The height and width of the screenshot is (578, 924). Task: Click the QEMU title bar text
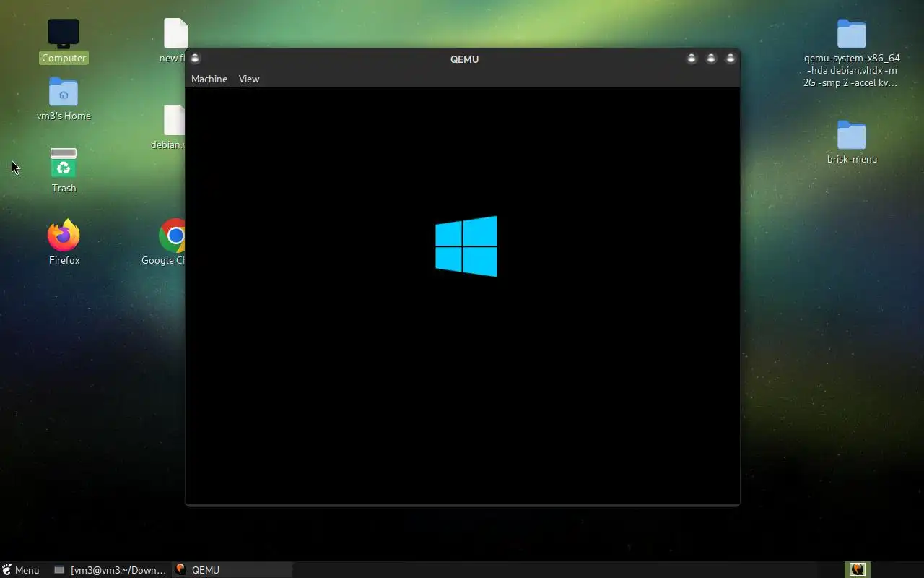pyautogui.click(x=464, y=59)
